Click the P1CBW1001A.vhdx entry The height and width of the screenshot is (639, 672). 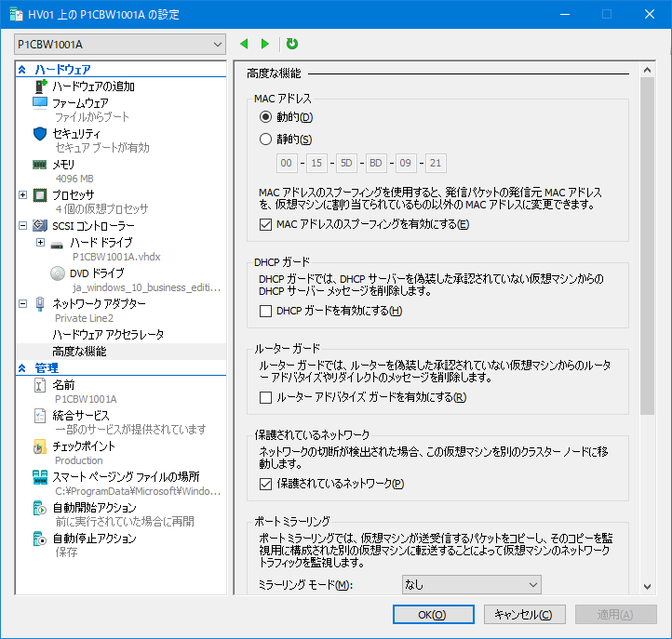(116, 257)
